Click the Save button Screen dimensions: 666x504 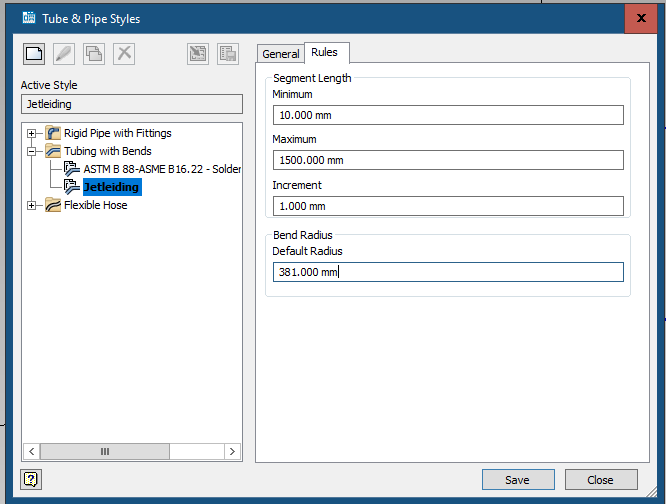518,480
